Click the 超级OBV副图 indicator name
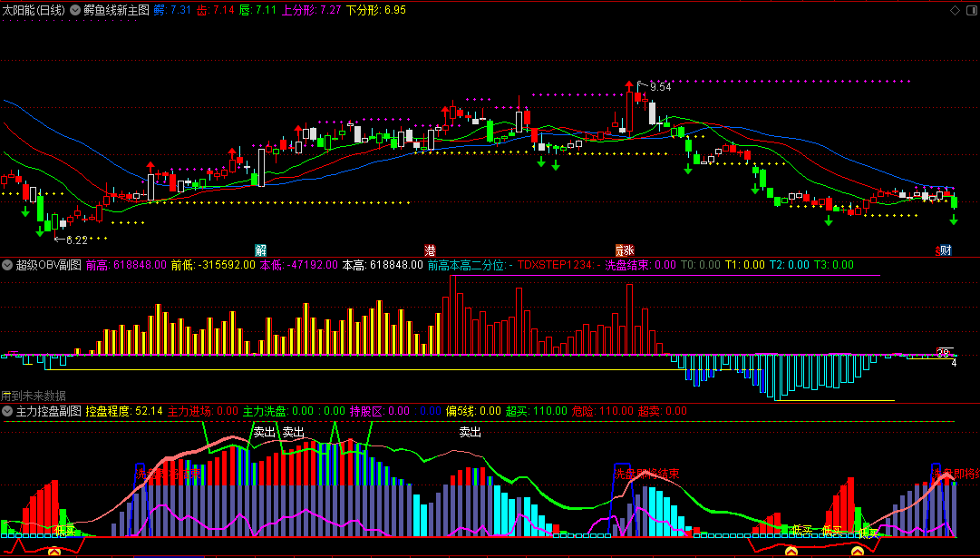Image resolution: width=980 pixels, height=558 pixels. pos(49,265)
